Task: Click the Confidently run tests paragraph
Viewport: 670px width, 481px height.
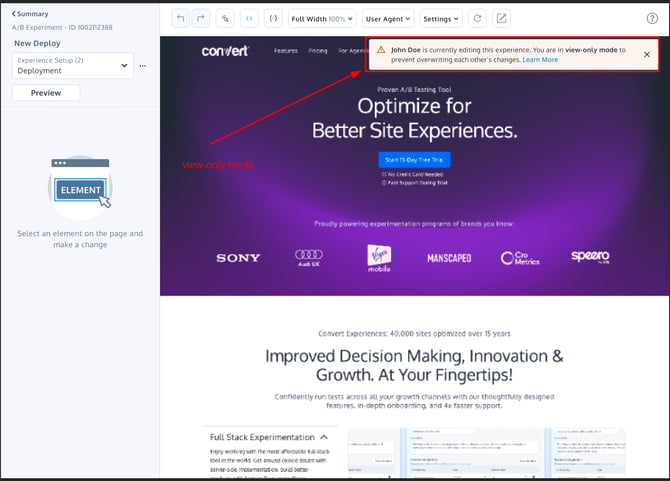Action: click(x=414, y=401)
